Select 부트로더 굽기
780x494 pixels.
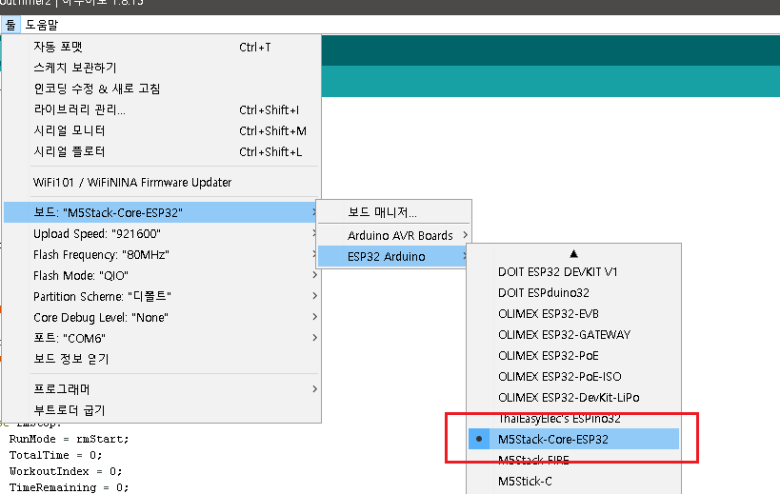(162, 410)
